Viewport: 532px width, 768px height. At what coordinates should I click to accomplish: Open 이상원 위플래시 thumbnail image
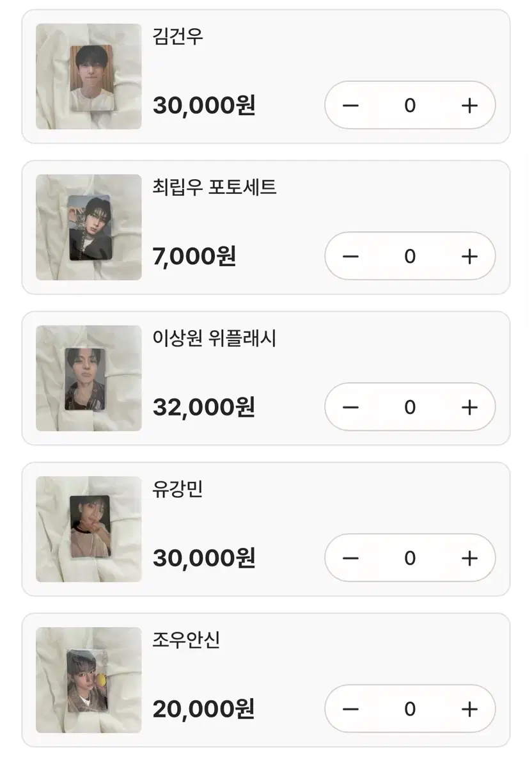tap(88, 378)
